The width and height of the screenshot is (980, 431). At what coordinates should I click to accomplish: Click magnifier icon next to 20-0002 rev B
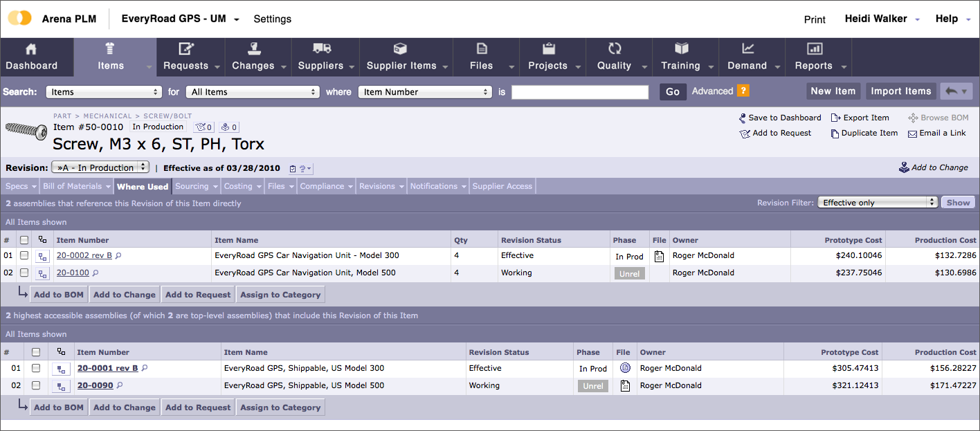(x=118, y=255)
